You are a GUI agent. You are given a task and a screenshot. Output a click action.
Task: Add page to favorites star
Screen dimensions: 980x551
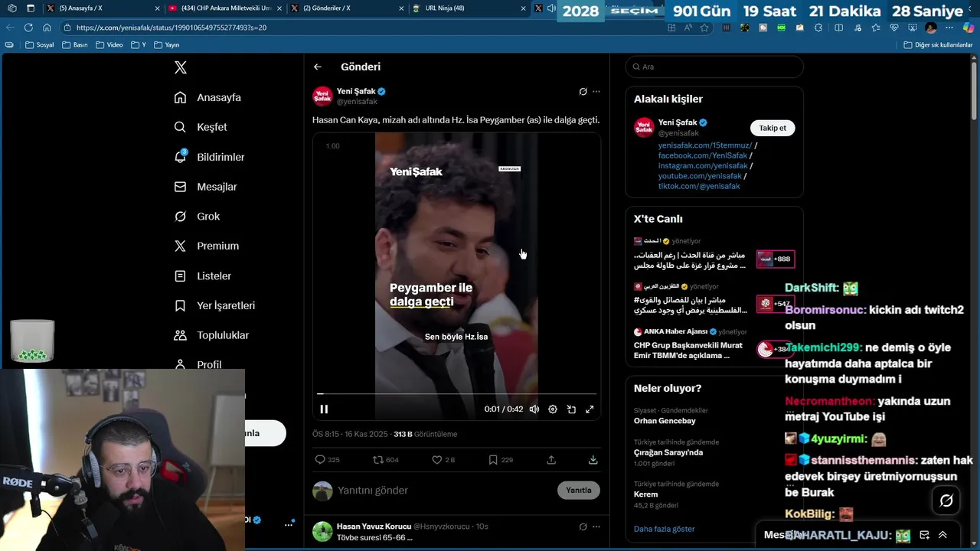(x=705, y=28)
